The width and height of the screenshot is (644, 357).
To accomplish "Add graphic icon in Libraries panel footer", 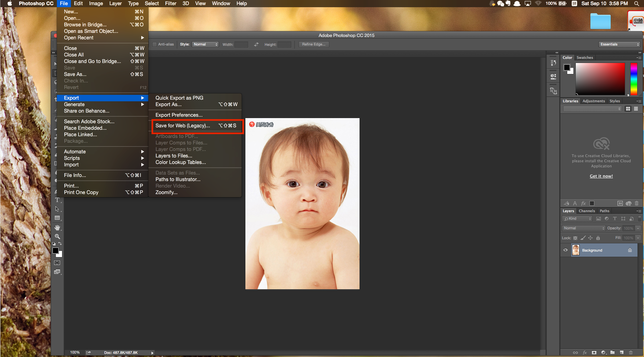I will click(567, 203).
